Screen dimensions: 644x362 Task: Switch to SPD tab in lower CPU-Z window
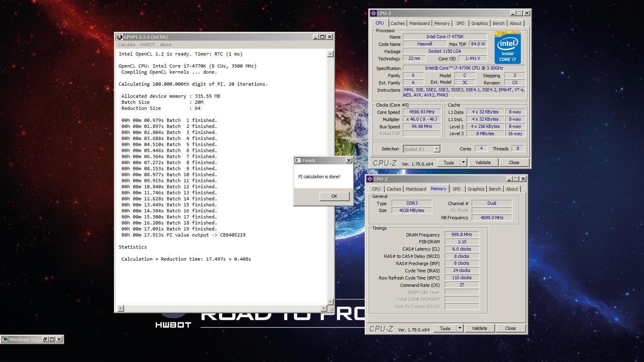[x=457, y=189]
